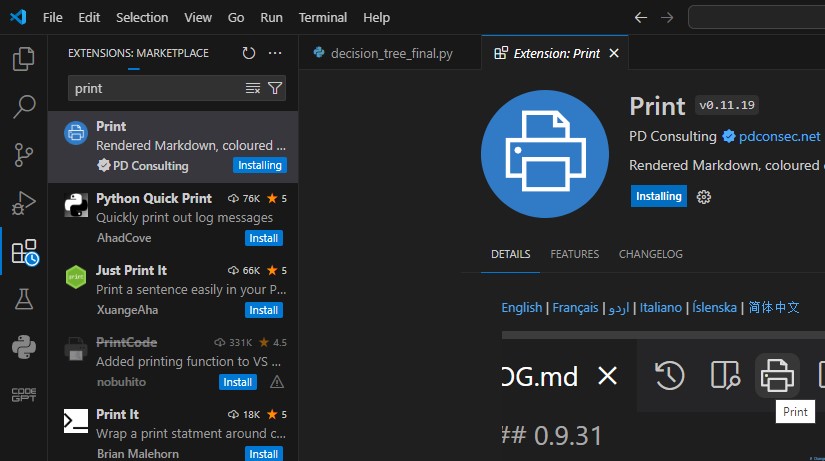Open the Italiano readme link
This screenshot has width=825, height=461.
pos(661,307)
